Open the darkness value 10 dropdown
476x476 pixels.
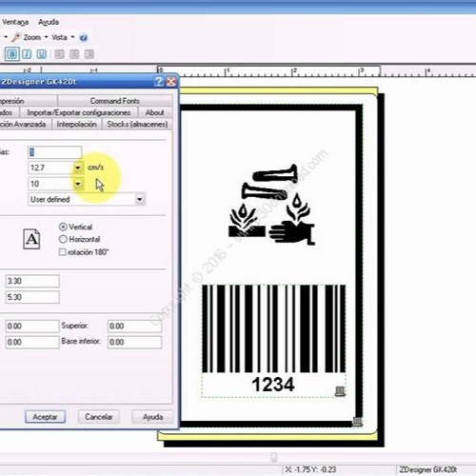78,184
